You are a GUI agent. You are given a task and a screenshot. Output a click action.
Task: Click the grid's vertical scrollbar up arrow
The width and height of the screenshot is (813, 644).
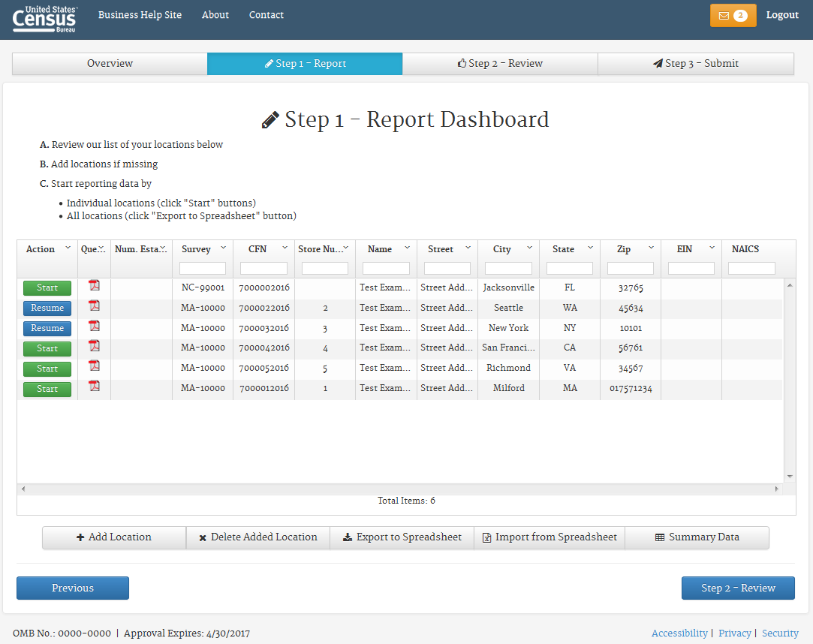[x=790, y=285]
